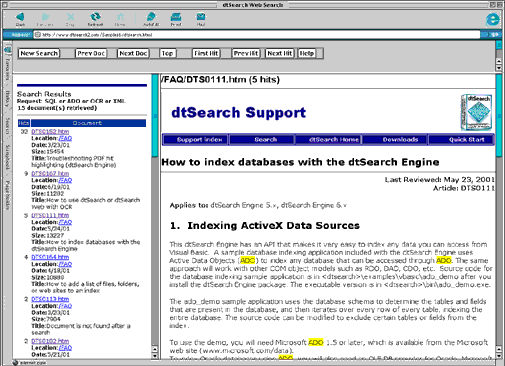Viewport: 505px width, 366px height.
Task: Click /FAQ location link under DTS0164.htm
Action: (65, 264)
